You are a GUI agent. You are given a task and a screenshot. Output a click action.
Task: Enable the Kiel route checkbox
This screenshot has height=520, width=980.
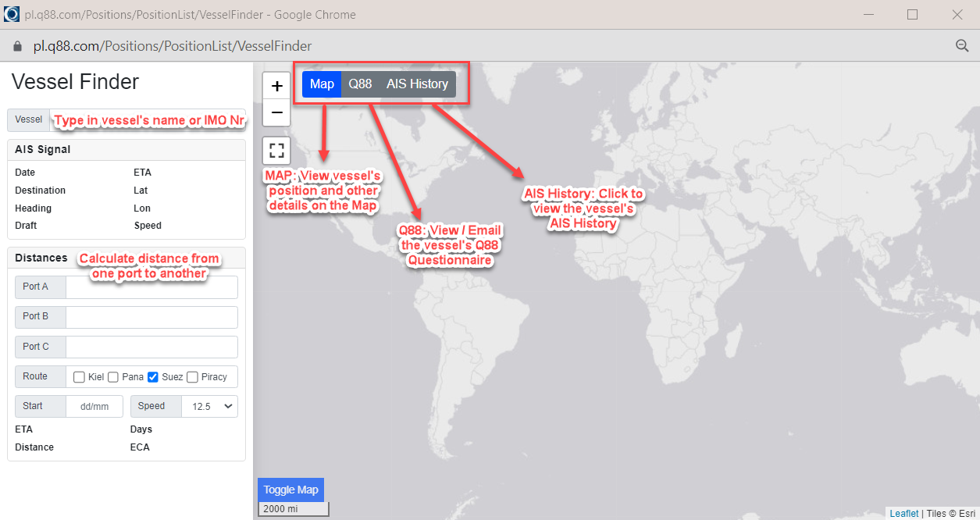tap(79, 377)
